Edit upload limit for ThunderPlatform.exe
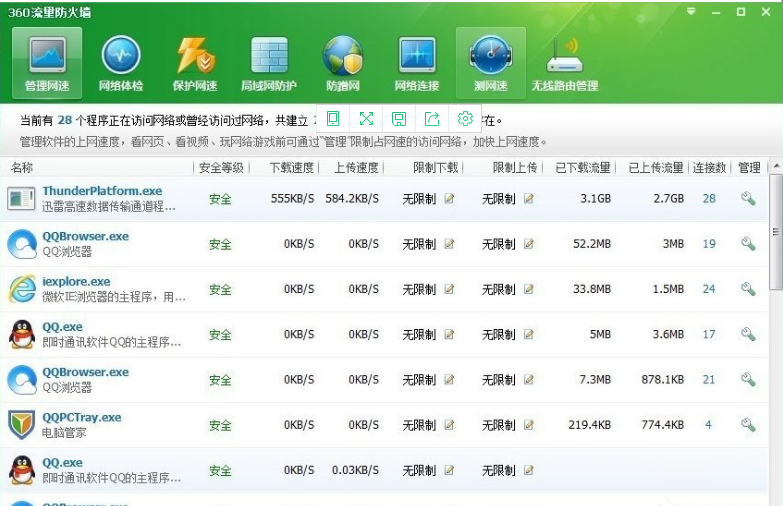 (x=528, y=198)
